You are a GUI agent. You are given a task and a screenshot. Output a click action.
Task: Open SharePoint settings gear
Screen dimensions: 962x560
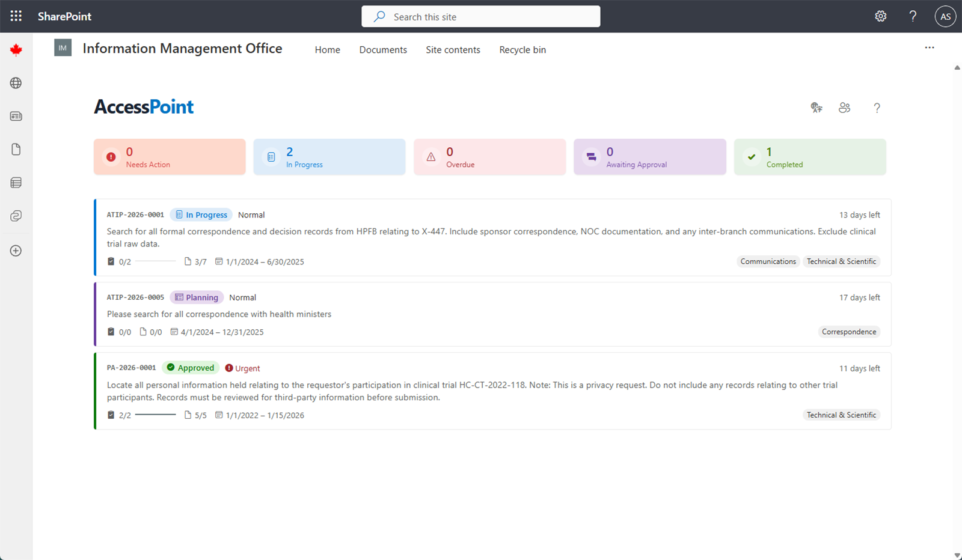pyautogui.click(x=880, y=16)
